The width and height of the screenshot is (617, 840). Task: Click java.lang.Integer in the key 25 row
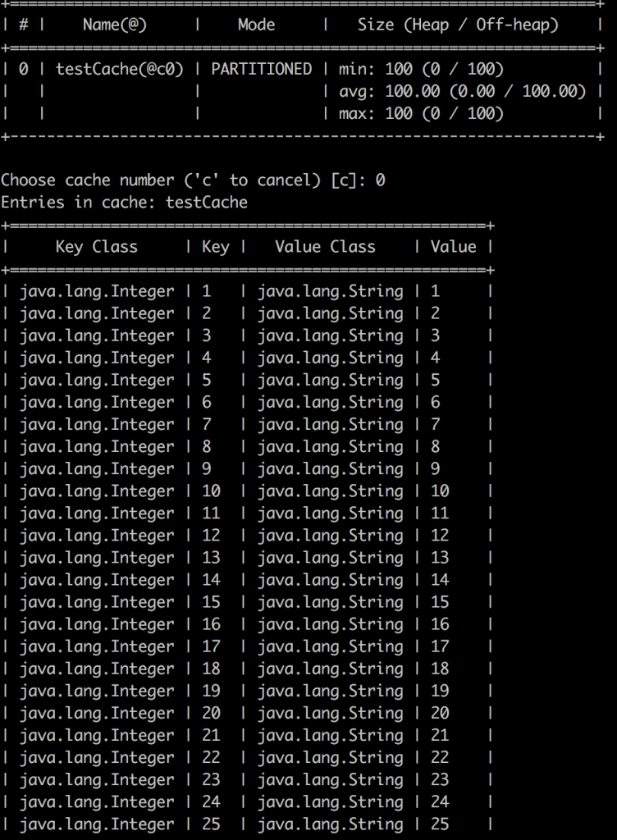(97, 824)
